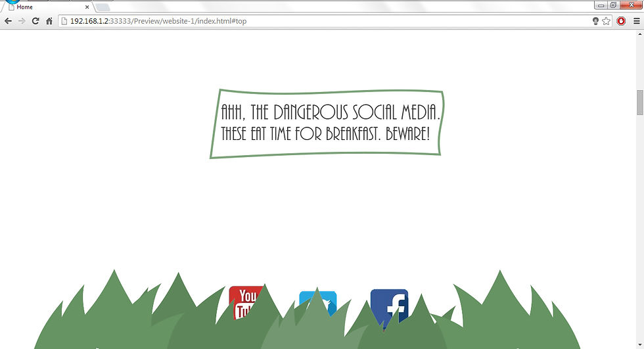
Task: Minimize the browser window
Action: point(601,5)
